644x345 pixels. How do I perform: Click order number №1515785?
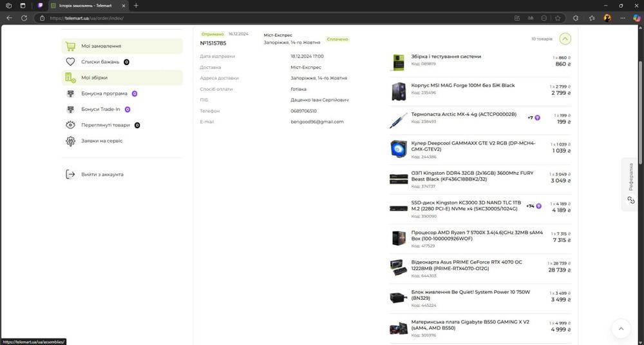click(213, 43)
